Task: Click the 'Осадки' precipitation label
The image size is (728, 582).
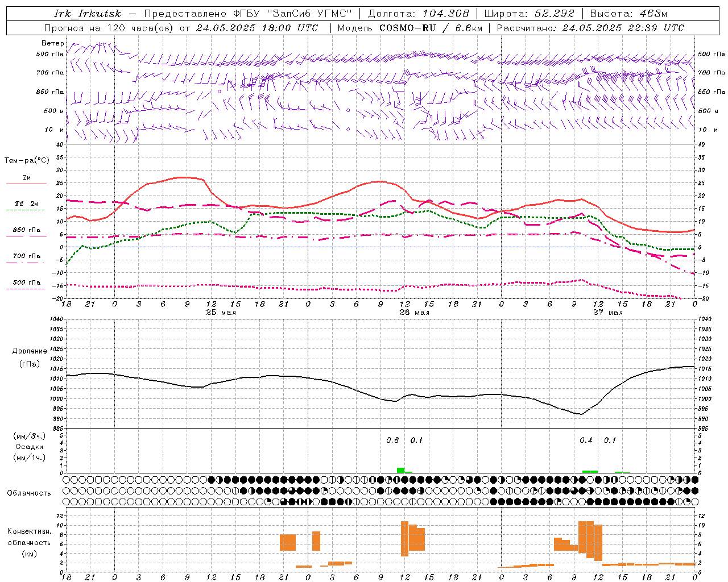Action: pyautogui.click(x=30, y=447)
